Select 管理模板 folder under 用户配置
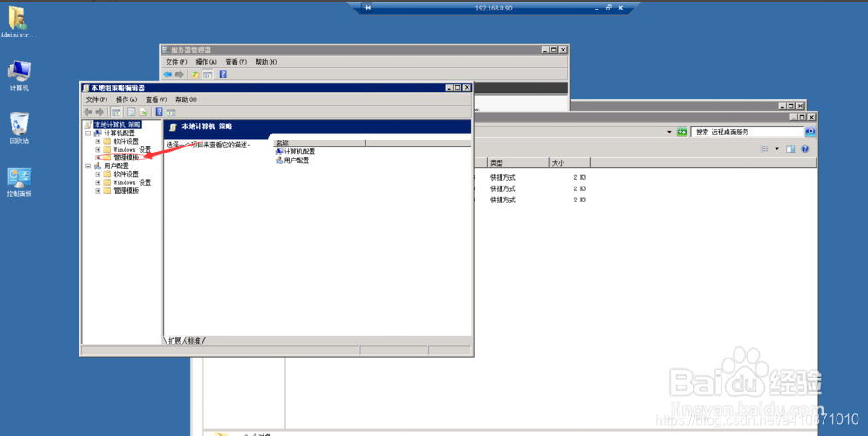 point(126,191)
